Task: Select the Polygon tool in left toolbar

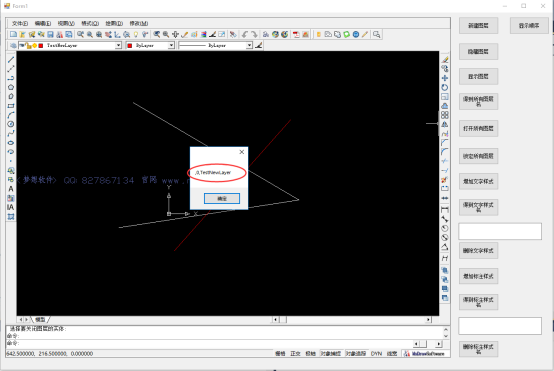Action: pyautogui.click(x=11, y=87)
